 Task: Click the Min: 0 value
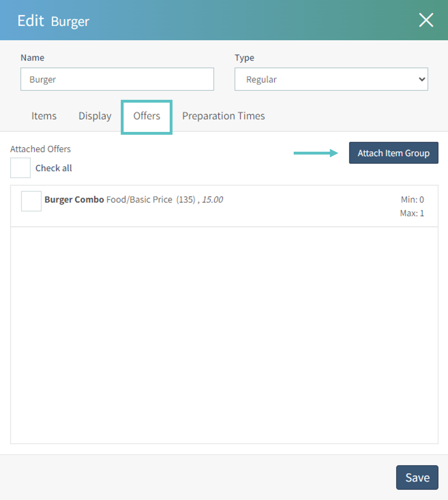click(x=412, y=200)
